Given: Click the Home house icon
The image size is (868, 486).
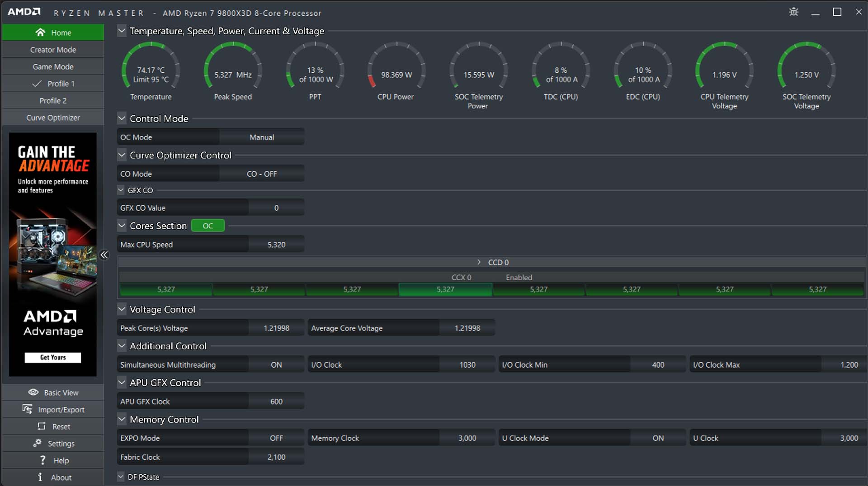Looking at the screenshot, I should (40, 33).
